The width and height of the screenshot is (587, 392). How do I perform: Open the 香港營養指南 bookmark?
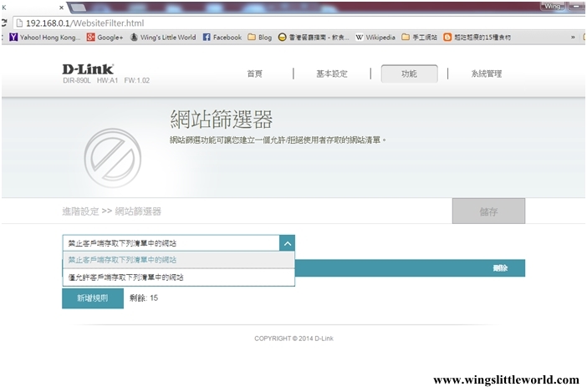pyautogui.click(x=315, y=38)
